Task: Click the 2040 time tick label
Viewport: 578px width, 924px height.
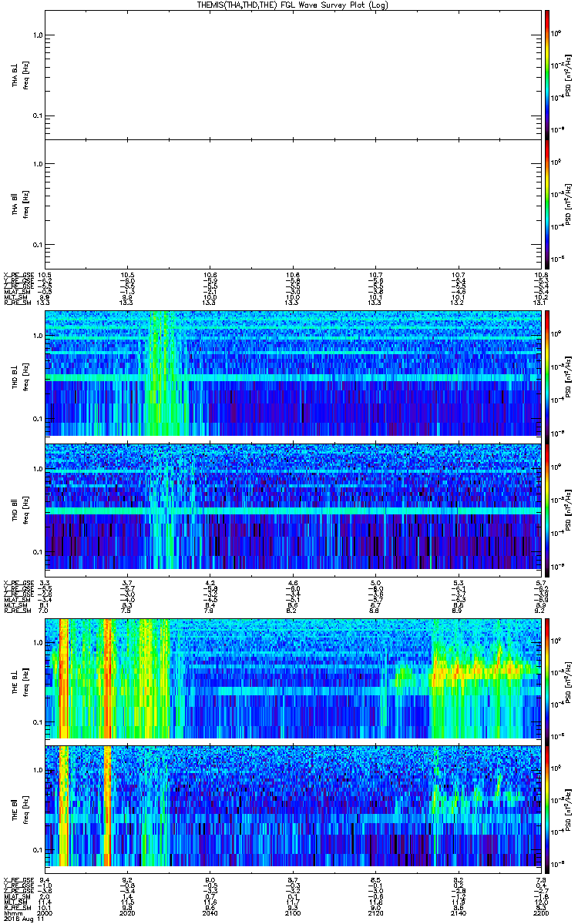Action: [210, 912]
